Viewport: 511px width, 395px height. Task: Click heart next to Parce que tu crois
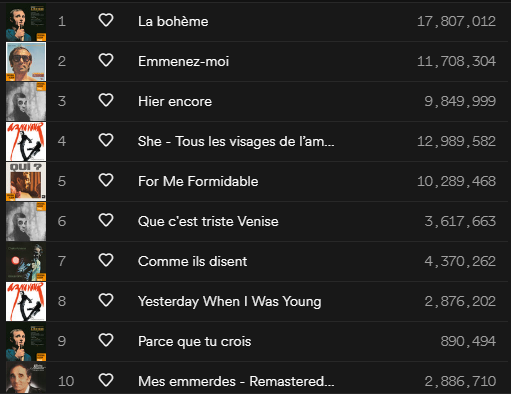tap(106, 340)
